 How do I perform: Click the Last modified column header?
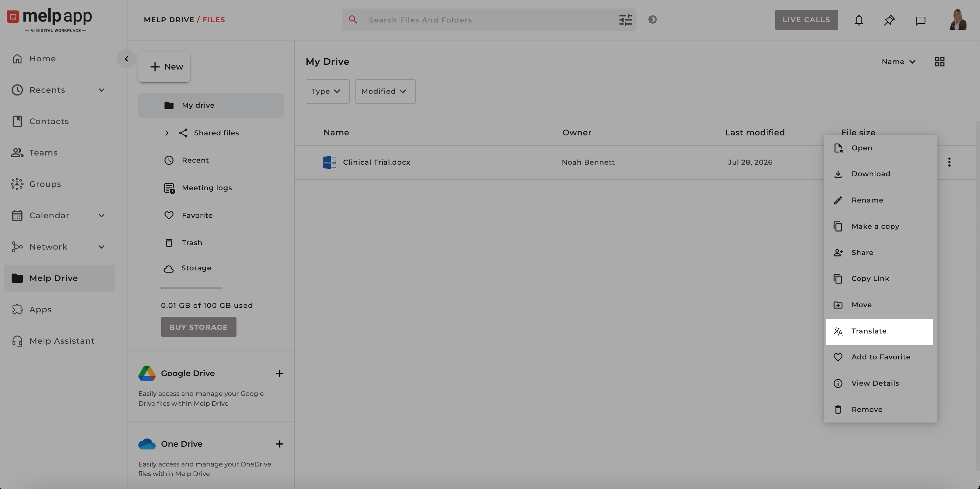[x=755, y=133]
